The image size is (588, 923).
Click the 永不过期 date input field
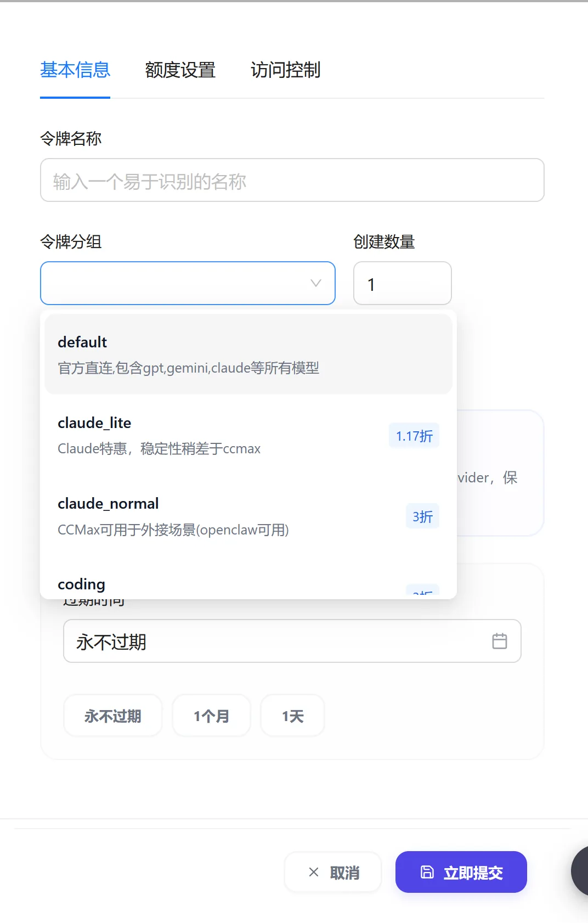click(x=292, y=641)
